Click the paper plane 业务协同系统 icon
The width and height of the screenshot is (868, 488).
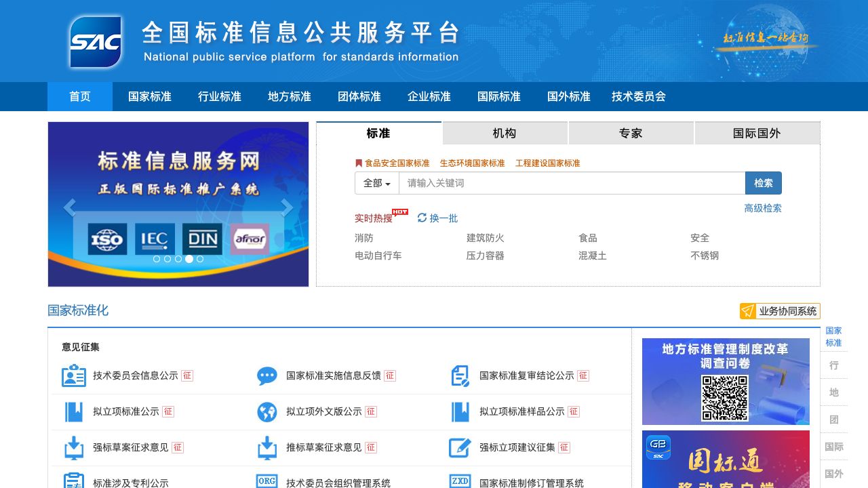coord(748,311)
